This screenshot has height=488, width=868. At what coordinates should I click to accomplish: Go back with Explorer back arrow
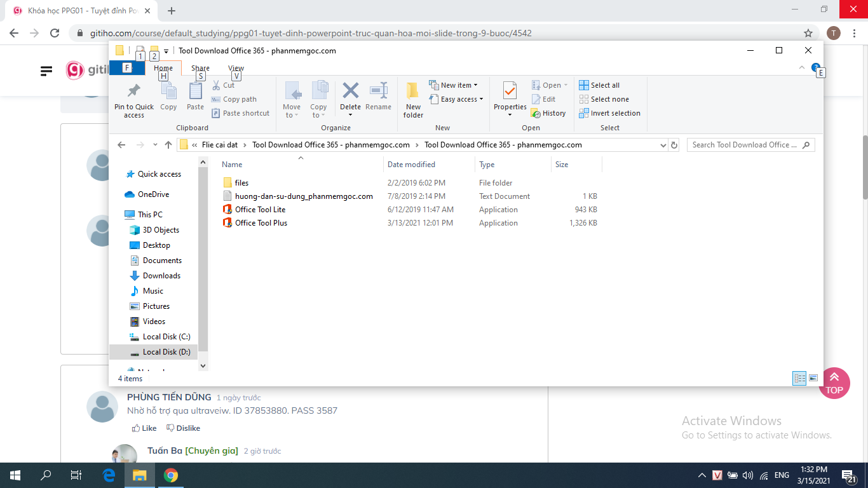[x=122, y=145]
